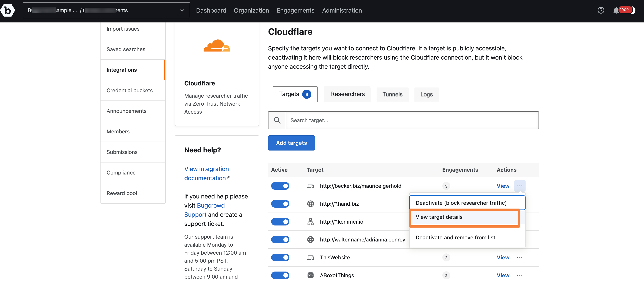Open the help question mark icon
The height and width of the screenshot is (282, 644).
(601, 10)
